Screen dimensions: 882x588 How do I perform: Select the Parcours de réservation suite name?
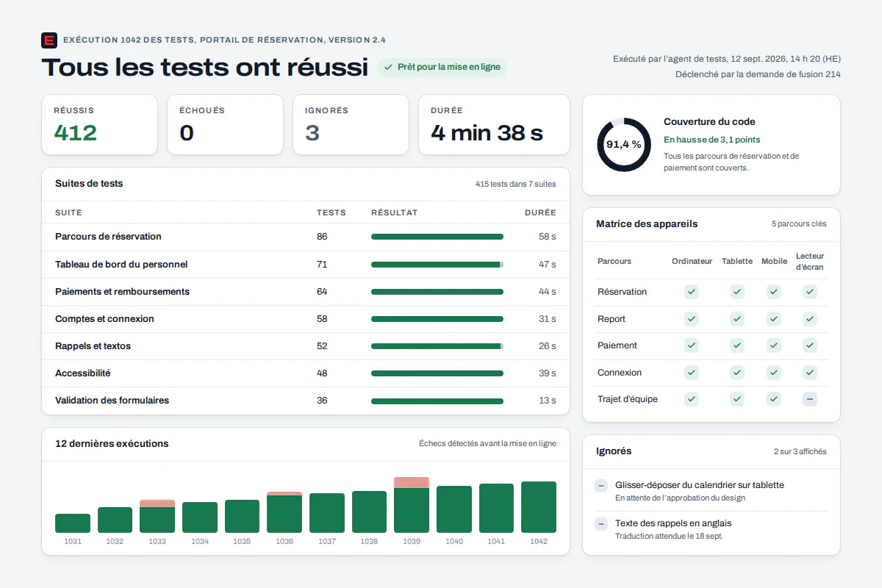(x=108, y=237)
